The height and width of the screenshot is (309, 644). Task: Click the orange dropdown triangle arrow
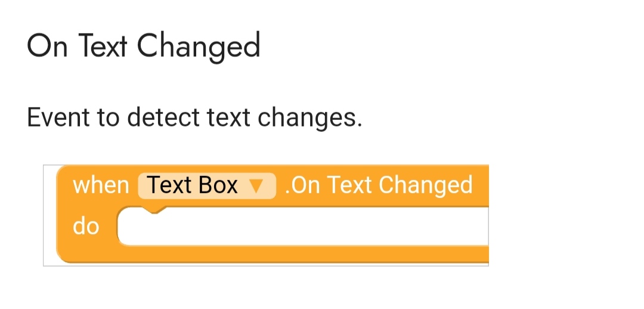pos(255,186)
